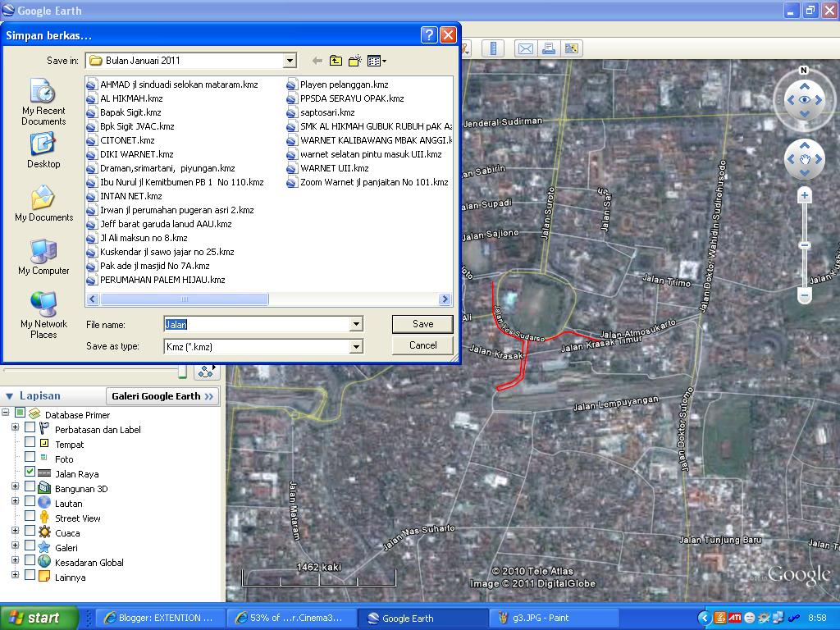Image resolution: width=840 pixels, height=630 pixels.
Task: Select file WARNET UII.kmz
Action: pyautogui.click(x=328, y=168)
